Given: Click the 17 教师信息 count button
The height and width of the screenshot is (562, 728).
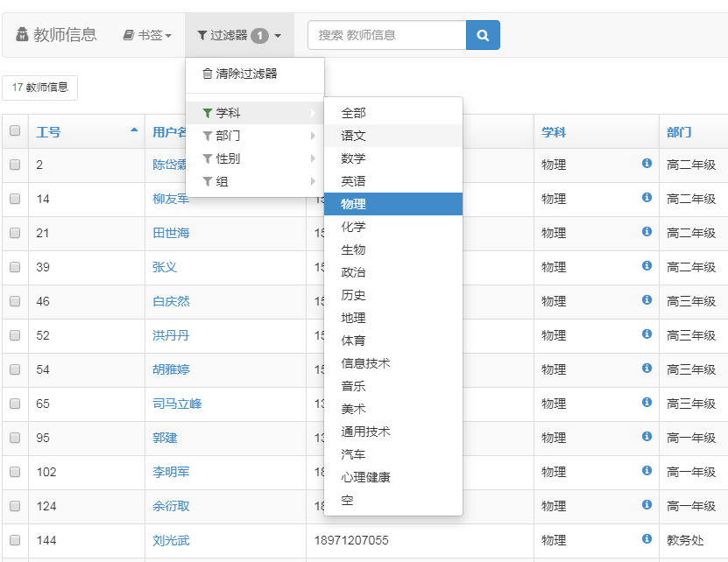Looking at the screenshot, I should (40, 88).
